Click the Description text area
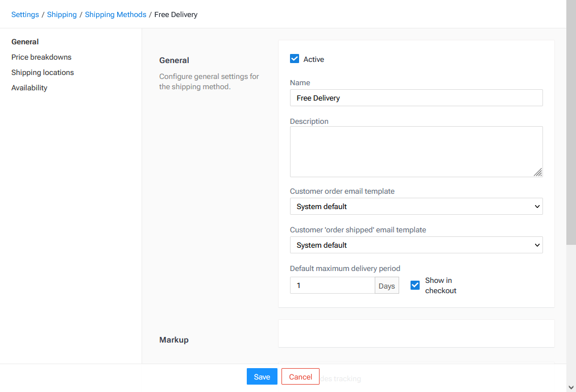 (416, 151)
